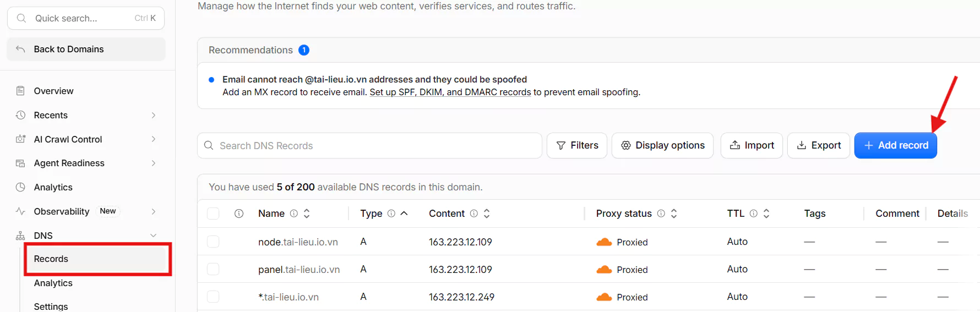Click the Add record button

[896, 145]
